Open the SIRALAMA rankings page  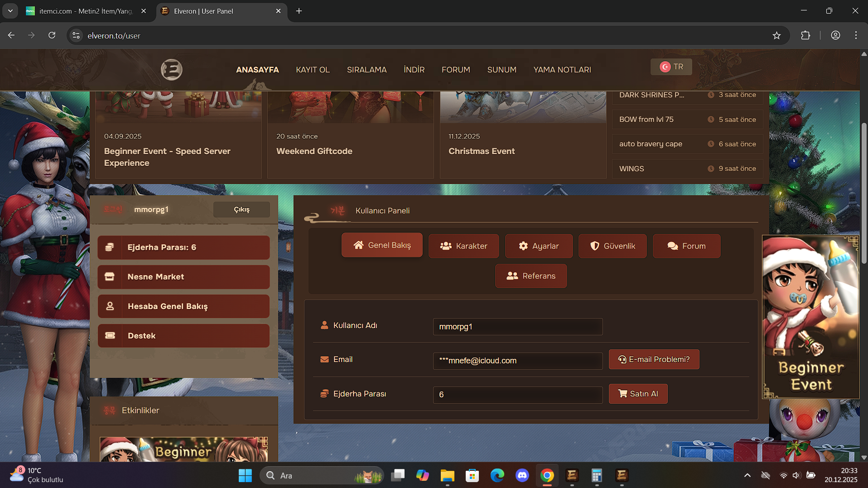(366, 70)
